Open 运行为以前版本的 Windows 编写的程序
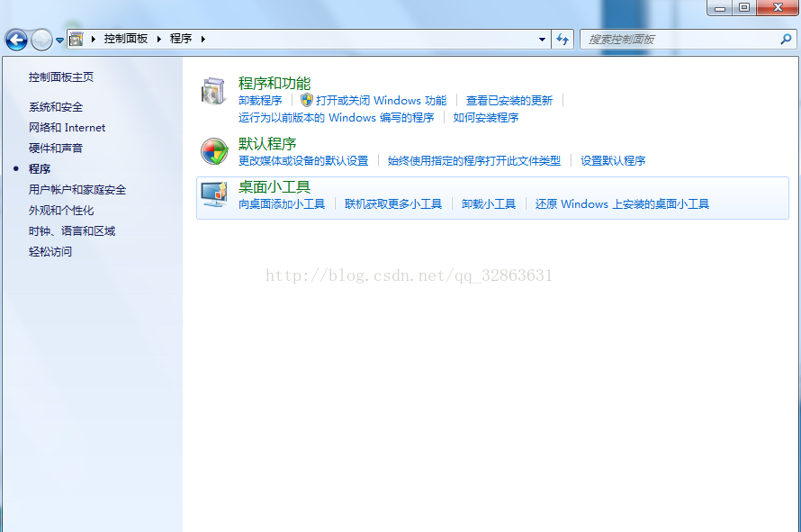This screenshot has width=801, height=532. point(336,118)
